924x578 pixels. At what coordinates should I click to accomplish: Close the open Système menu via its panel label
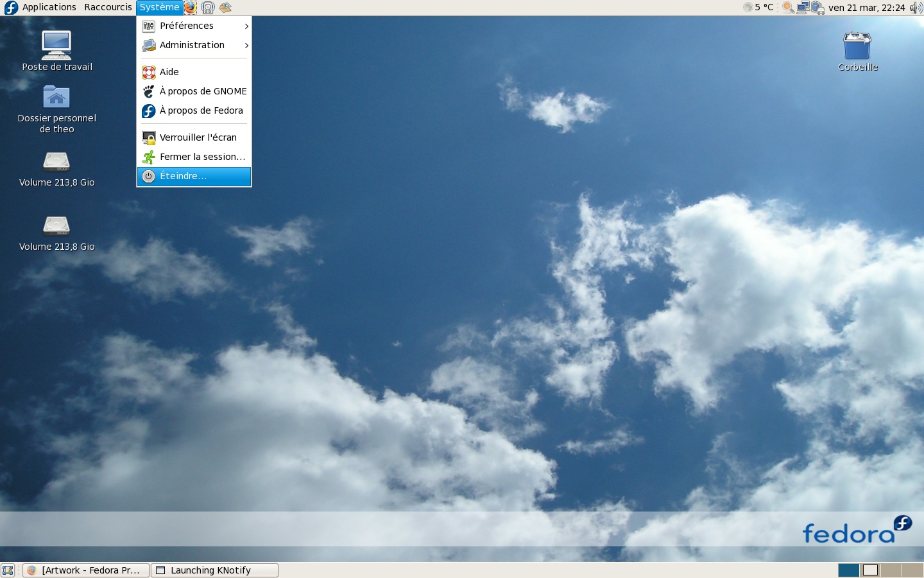tap(159, 7)
